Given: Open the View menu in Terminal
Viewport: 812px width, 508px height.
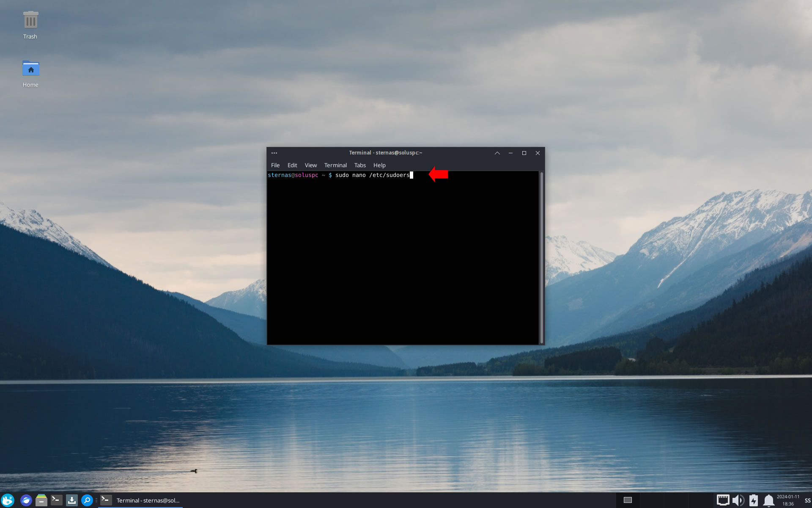Looking at the screenshot, I should [311, 165].
